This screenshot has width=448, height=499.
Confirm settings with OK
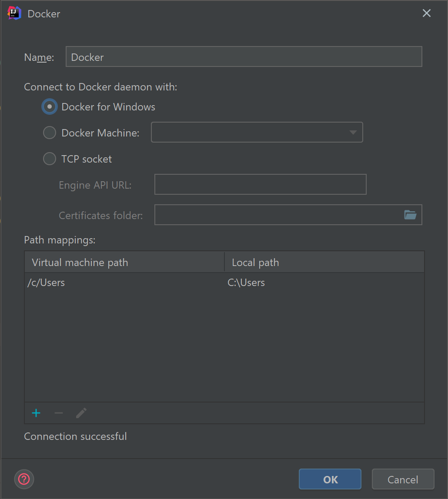(x=330, y=479)
